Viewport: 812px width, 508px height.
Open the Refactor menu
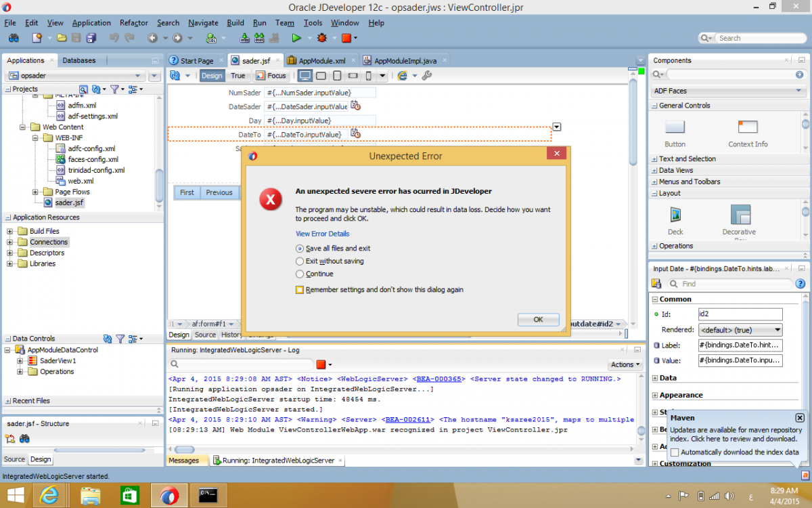133,22
